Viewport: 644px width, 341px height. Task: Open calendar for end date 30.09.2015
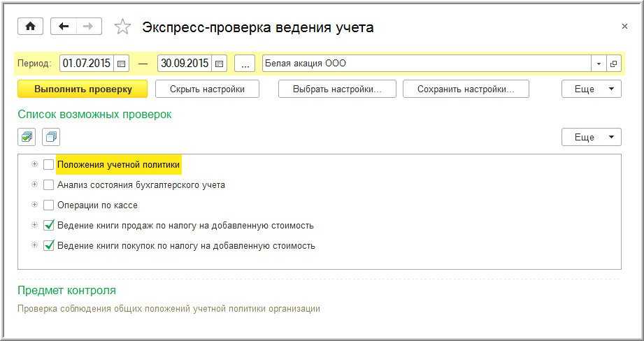[x=219, y=64]
